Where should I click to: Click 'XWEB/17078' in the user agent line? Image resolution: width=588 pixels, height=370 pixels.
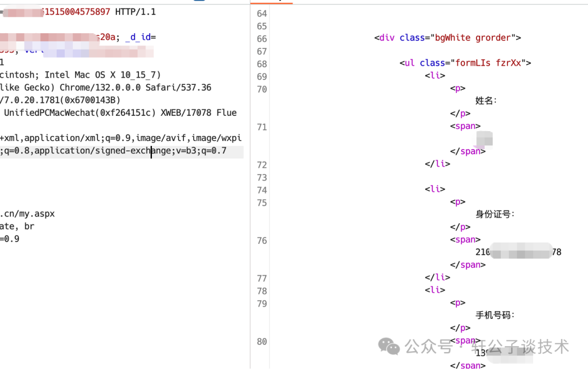pos(186,113)
